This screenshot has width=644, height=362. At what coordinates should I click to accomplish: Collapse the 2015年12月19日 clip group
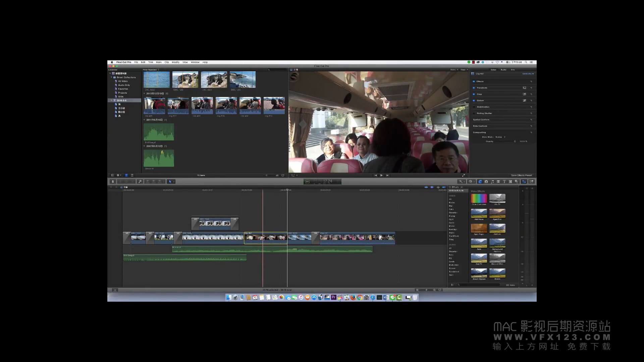144,94
